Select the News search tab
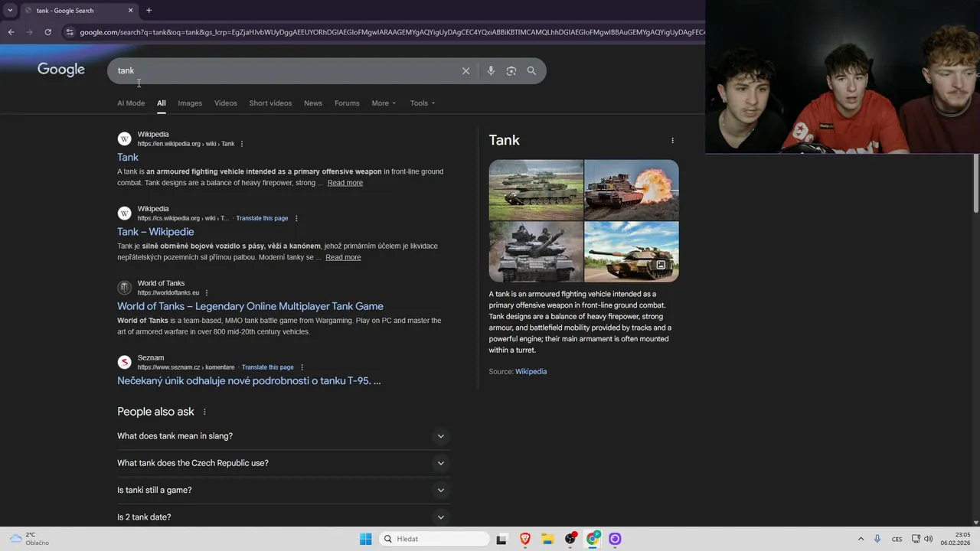 313,103
